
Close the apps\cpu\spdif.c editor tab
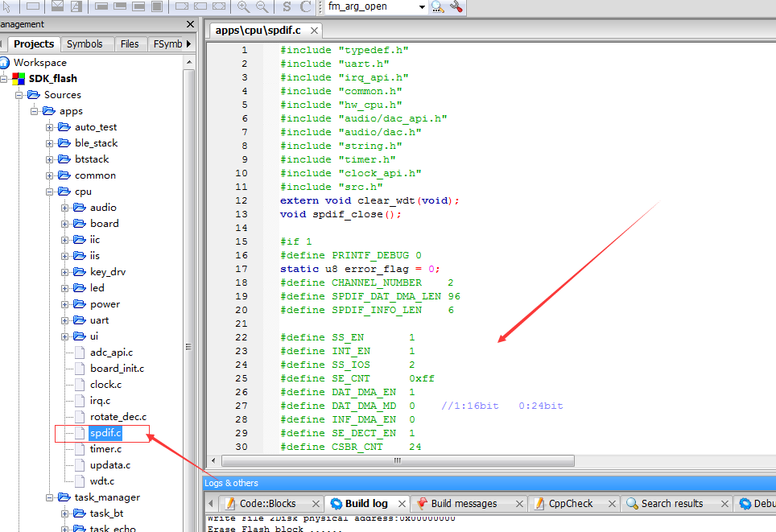click(x=314, y=31)
